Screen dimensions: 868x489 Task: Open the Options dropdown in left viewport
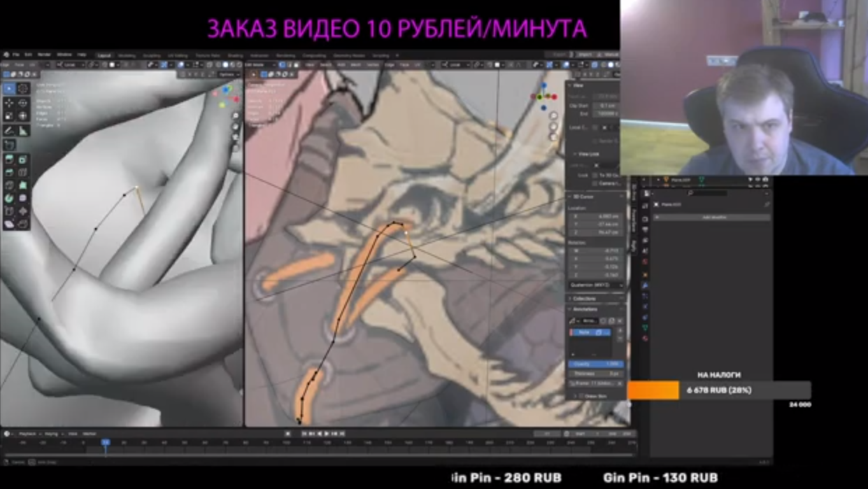(227, 74)
